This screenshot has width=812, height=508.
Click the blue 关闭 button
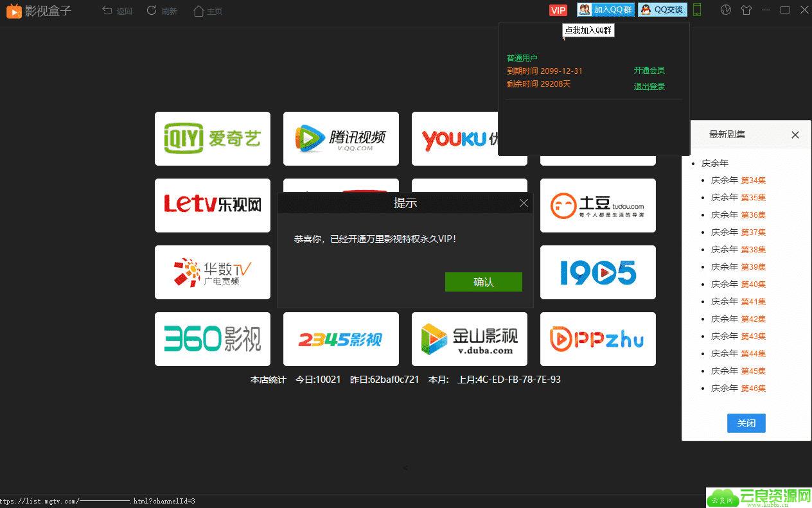coord(746,423)
